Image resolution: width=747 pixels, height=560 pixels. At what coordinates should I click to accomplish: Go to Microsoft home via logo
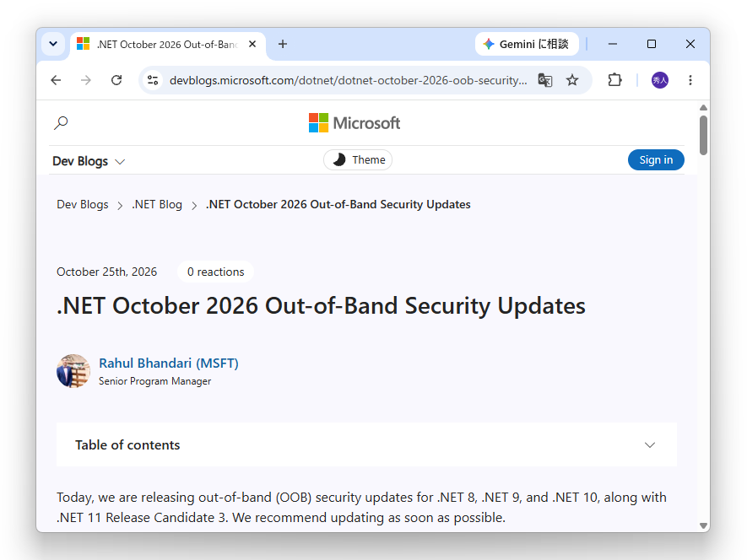355,123
